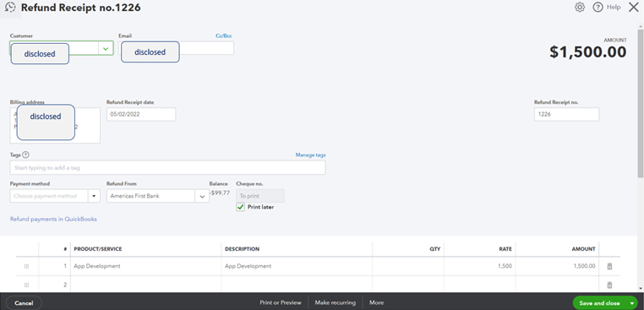Expand the Refund From account dropdown
This screenshot has height=310, width=644.
[x=202, y=196]
